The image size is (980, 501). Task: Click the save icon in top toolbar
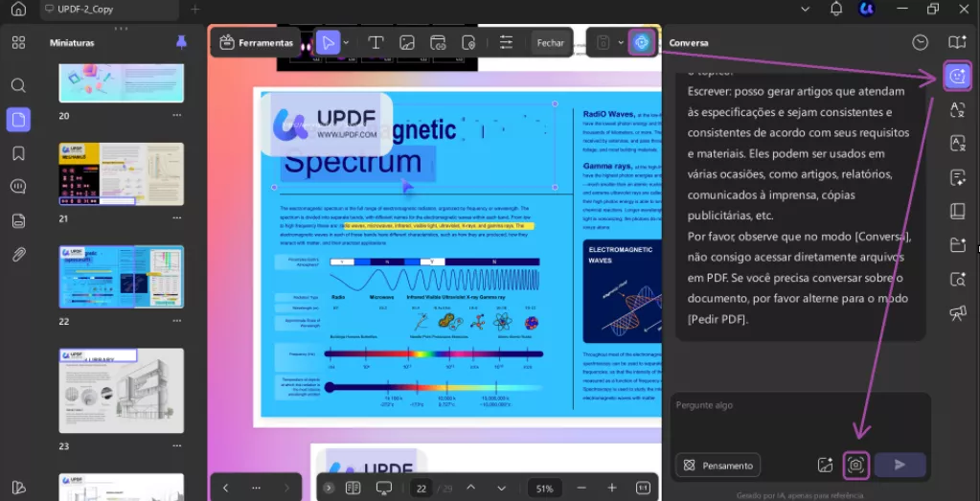click(x=604, y=42)
